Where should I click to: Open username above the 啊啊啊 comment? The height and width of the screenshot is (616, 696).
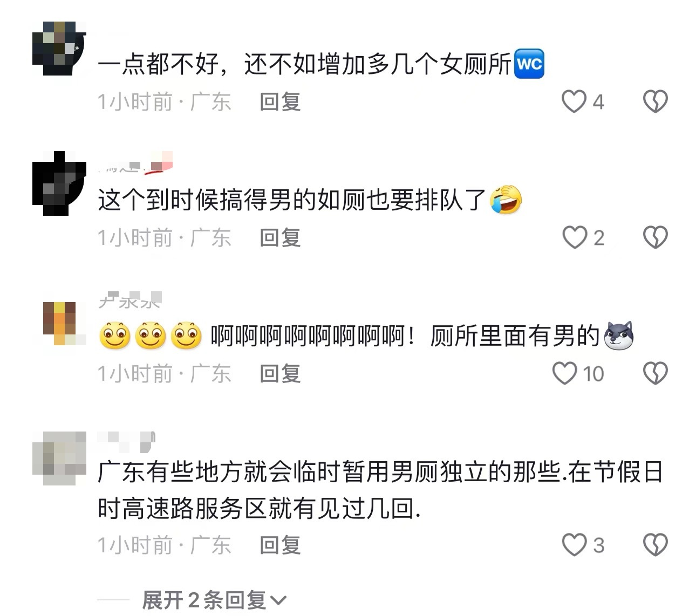pos(130,299)
